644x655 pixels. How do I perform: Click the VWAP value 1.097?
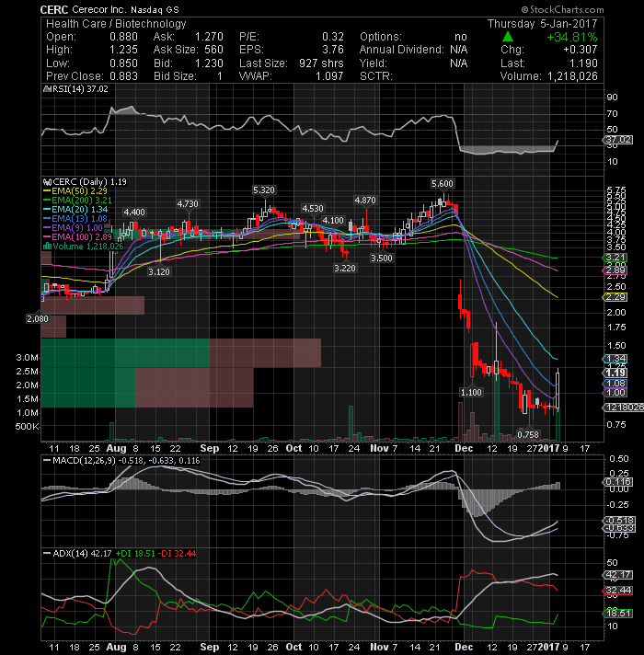tap(329, 76)
